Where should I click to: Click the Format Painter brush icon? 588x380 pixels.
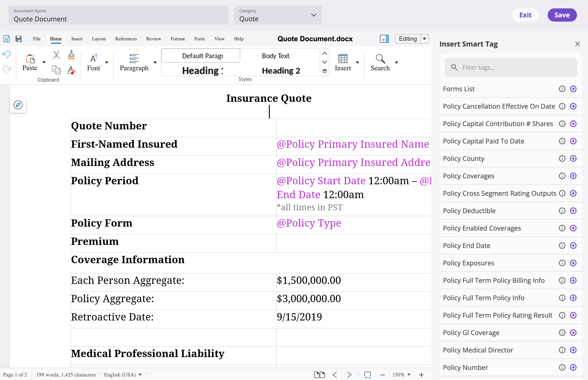point(71,55)
